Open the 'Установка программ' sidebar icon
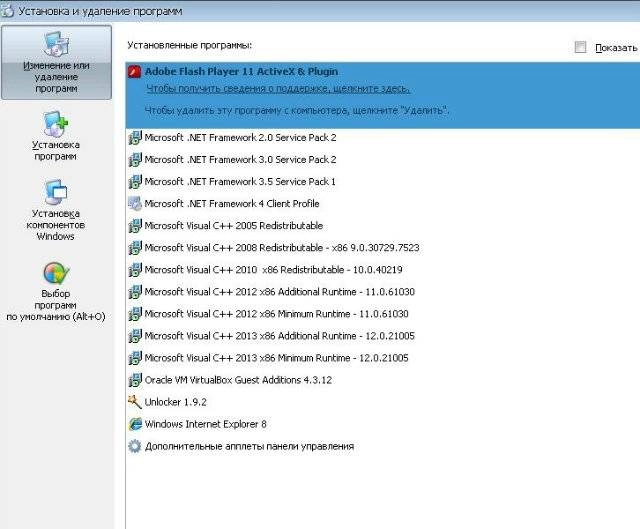Image resolution: width=640 pixels, height=529 pixels. (56, 124)
